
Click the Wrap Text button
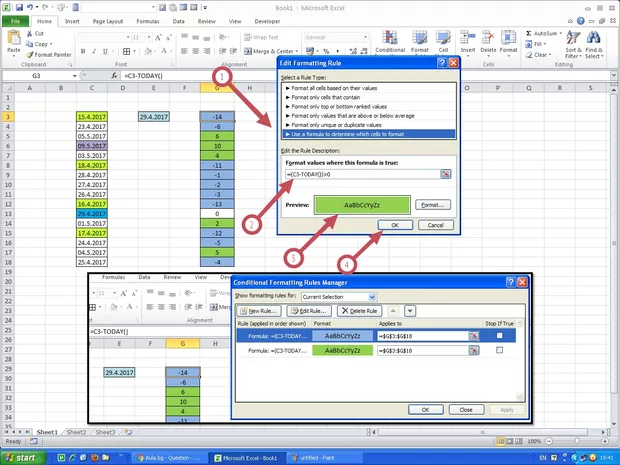click(261, 37)
